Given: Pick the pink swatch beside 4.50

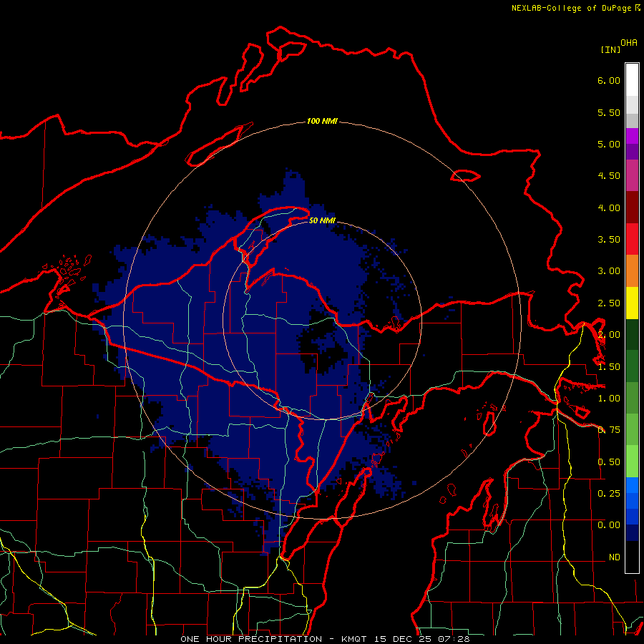Looking at the screenshot, I should pos(632,176).
